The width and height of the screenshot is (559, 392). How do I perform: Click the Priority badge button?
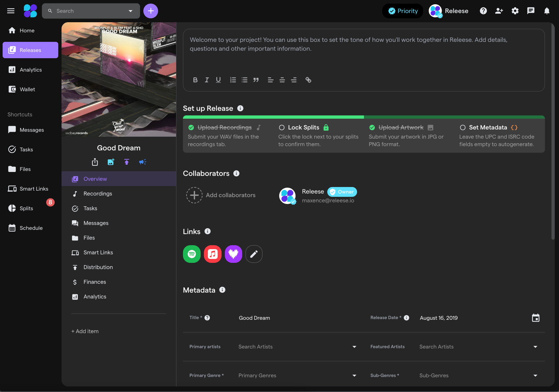pyautogui.click(x=403, y=11)
